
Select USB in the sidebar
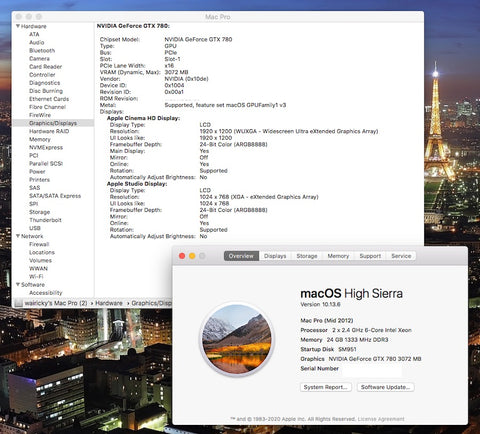pyautogui.click(x=35, y=228)
